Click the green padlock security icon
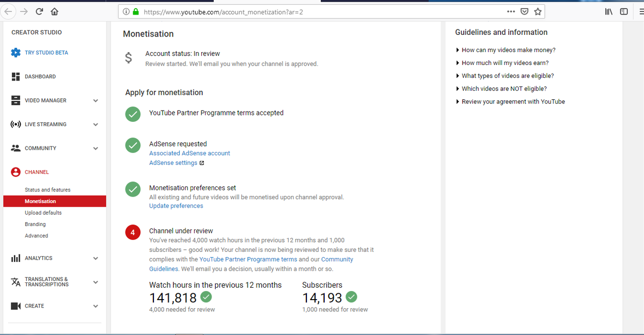The image size is (644, 335). point(135,11)
